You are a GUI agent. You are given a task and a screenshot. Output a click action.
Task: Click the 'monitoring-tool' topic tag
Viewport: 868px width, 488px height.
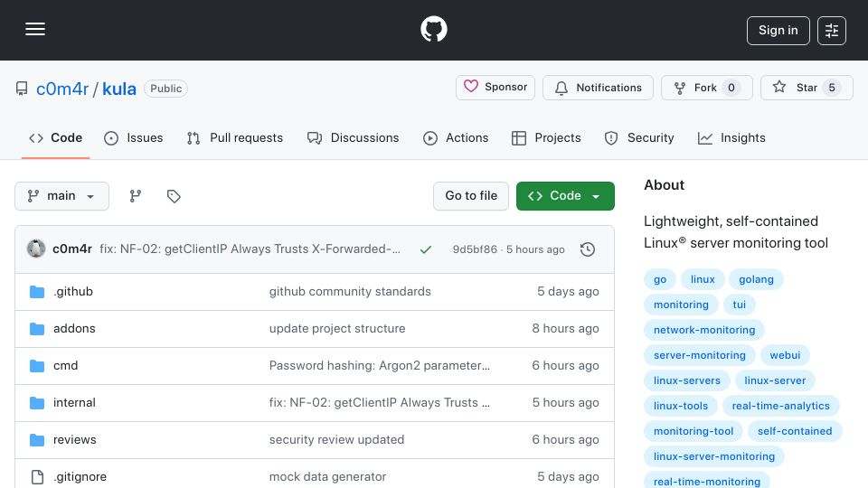693,432
